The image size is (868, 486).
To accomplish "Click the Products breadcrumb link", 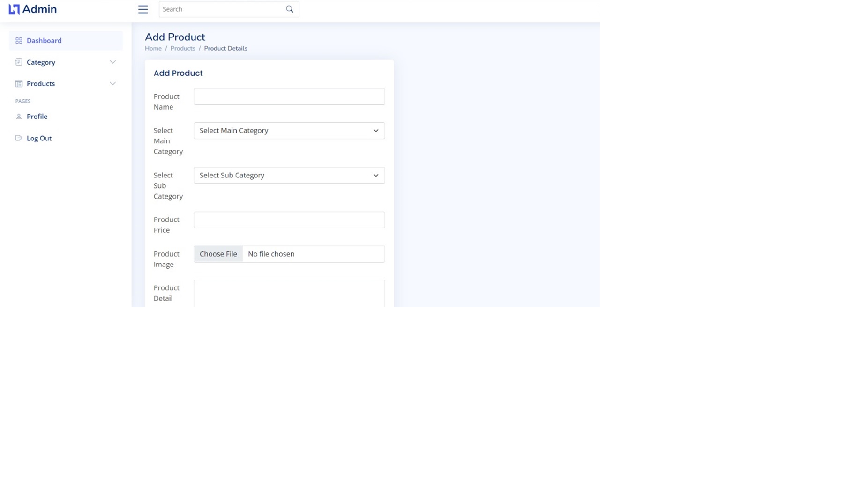I will point(183,48).
